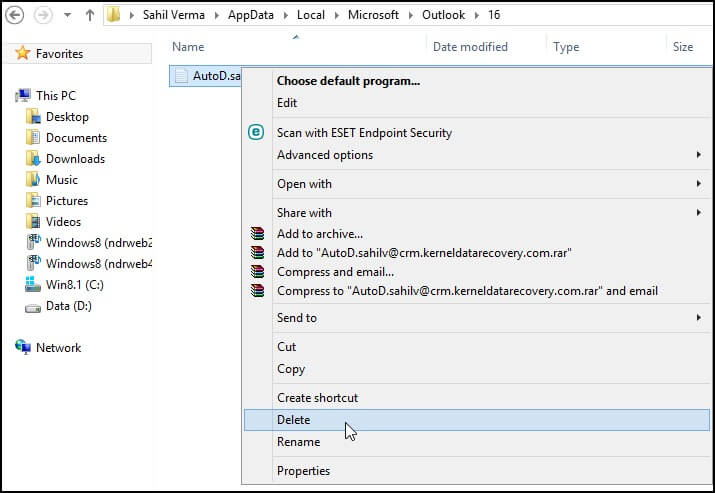Open Win8.1 (C:) drive
The image size is (715, 493).
click(75, 285)
